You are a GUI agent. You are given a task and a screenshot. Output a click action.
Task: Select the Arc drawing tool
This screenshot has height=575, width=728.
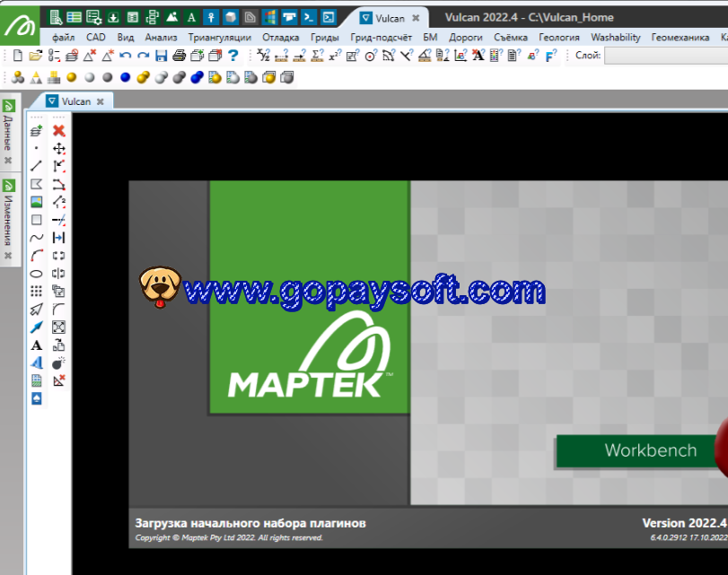point(36,256)
